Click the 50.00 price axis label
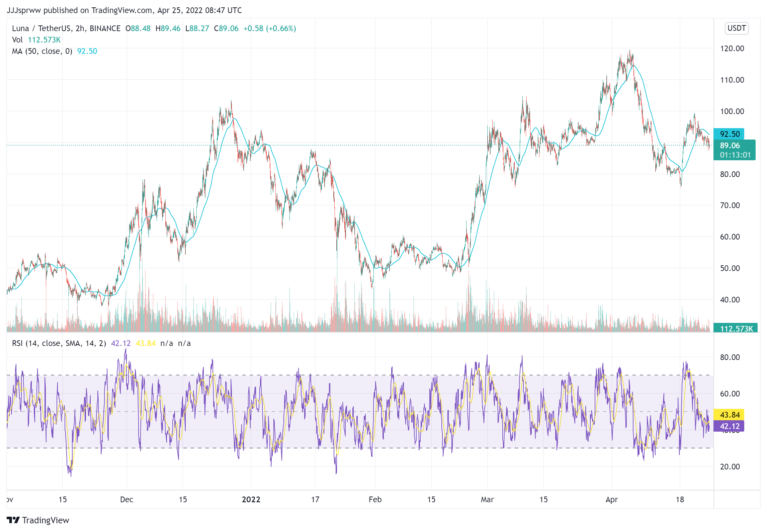Viewport: 767px width, 532px height. [730, 268]
